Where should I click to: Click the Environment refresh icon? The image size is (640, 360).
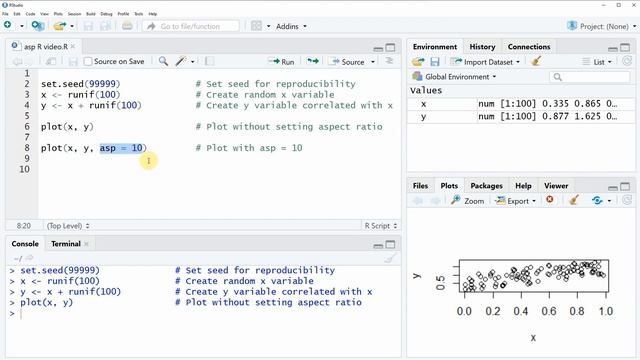pyautogui.click(x=627, y=61)
